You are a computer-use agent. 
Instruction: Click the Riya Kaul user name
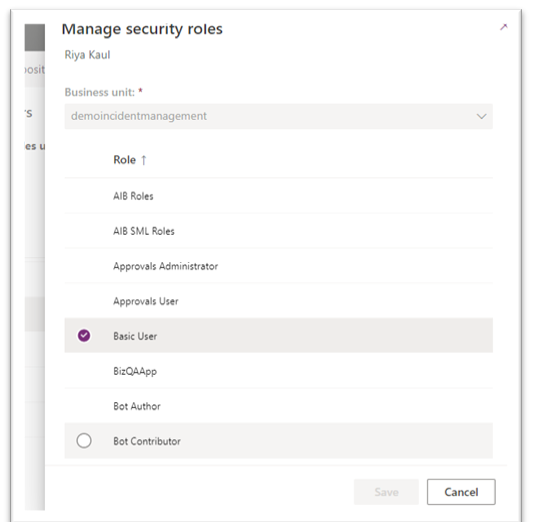click(x=87, y=55)
